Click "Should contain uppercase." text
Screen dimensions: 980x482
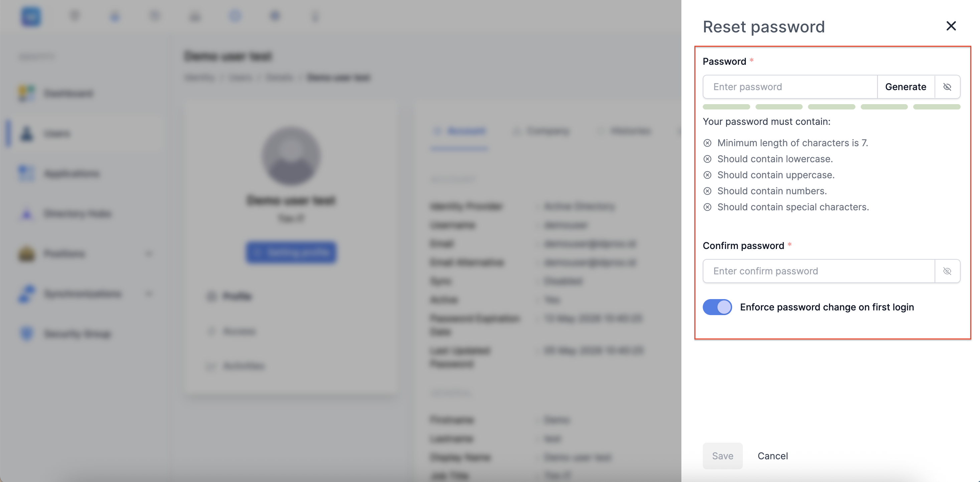point(776,175)
